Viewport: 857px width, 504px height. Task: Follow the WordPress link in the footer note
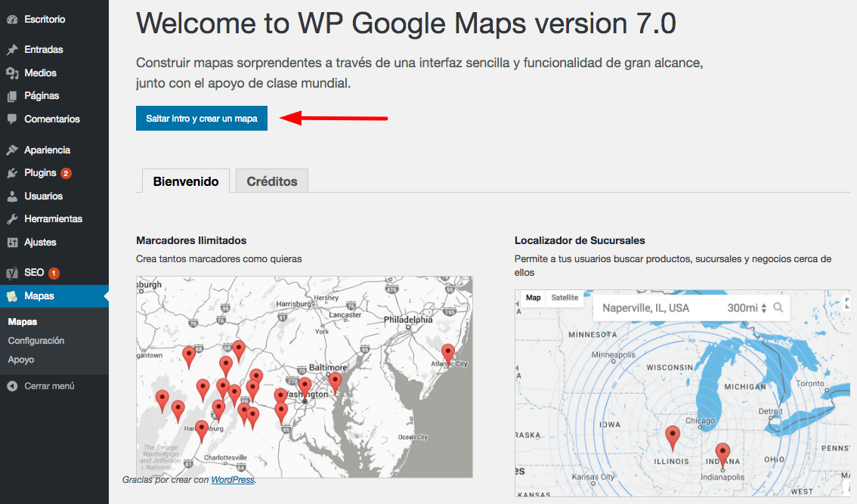[232, 478]
